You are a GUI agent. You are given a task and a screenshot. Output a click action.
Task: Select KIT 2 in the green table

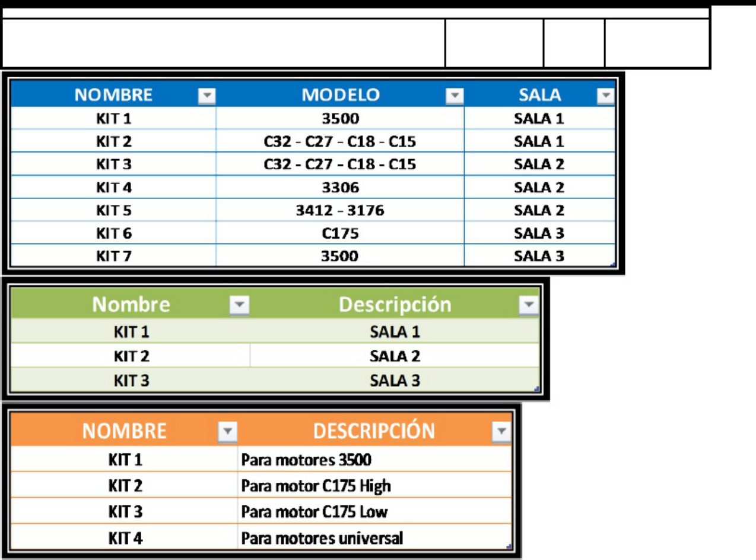[131, 356]
